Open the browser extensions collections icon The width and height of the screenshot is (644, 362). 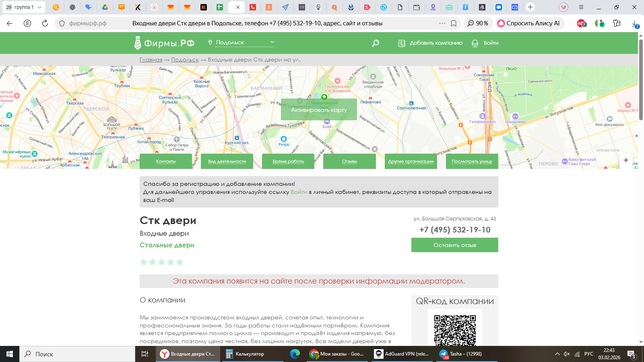pos(617,23)
